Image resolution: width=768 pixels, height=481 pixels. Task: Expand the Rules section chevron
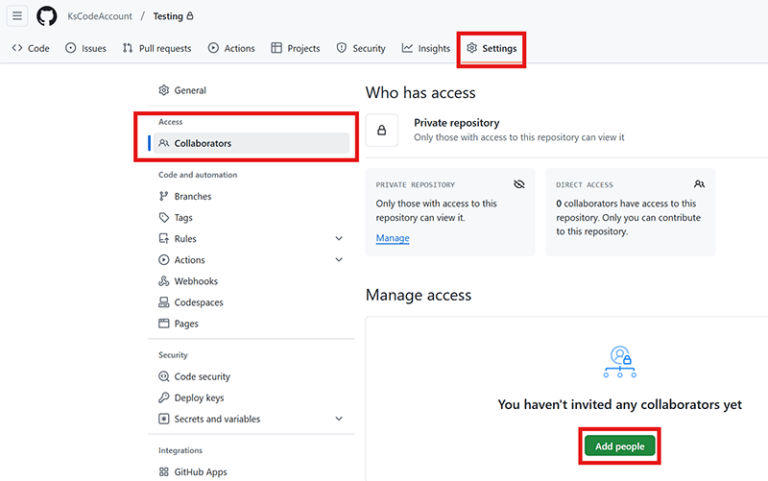[x=339, y=239]
